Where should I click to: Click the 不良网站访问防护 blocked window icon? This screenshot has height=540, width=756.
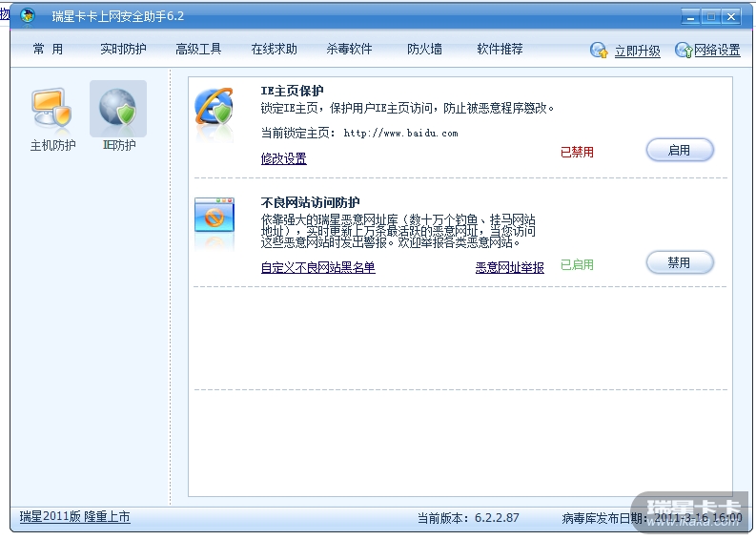pos(215,215)
